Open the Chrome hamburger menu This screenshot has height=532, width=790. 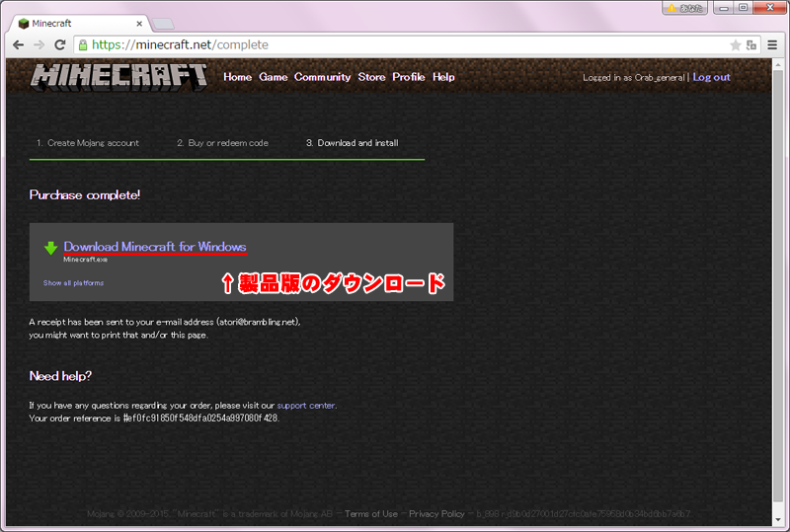(x=772, y=44)
